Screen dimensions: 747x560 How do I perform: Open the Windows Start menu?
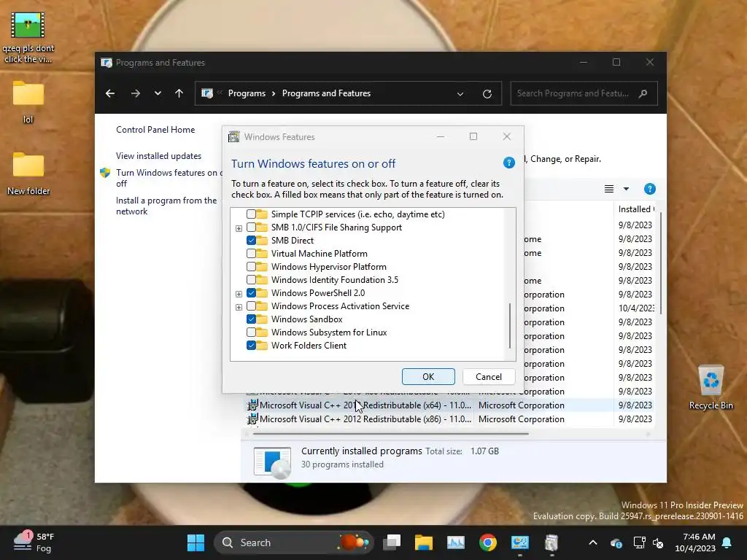click(x=196, y=542)
